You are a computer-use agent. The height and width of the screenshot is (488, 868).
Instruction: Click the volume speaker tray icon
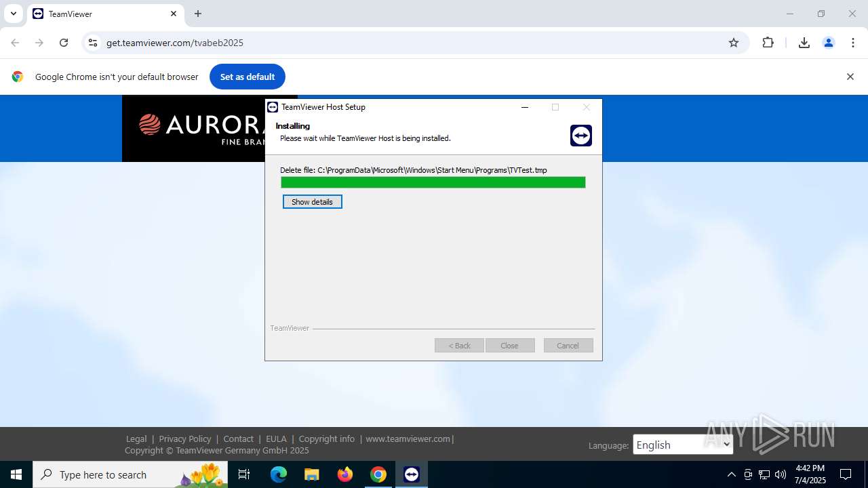point(781,474)
